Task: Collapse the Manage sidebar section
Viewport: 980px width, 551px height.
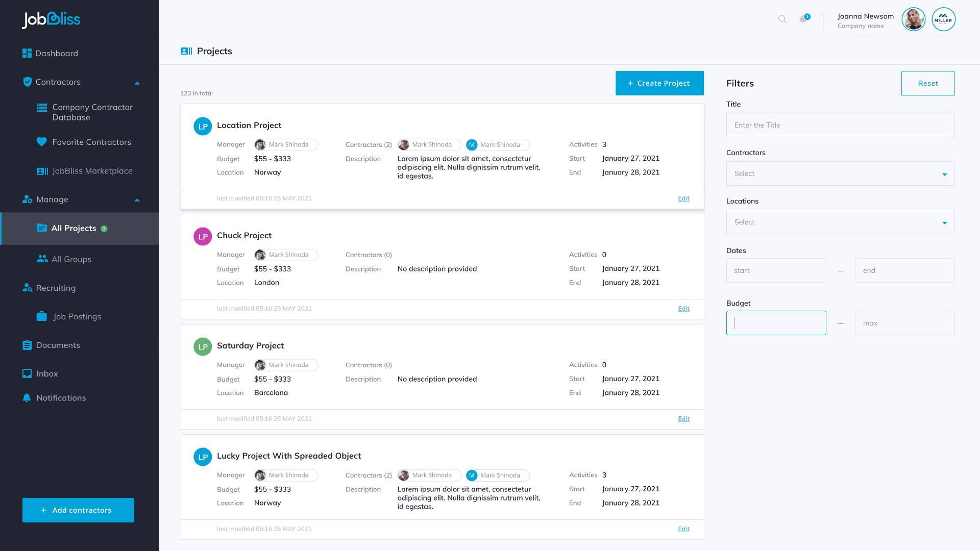Action: tap(137, 200)
